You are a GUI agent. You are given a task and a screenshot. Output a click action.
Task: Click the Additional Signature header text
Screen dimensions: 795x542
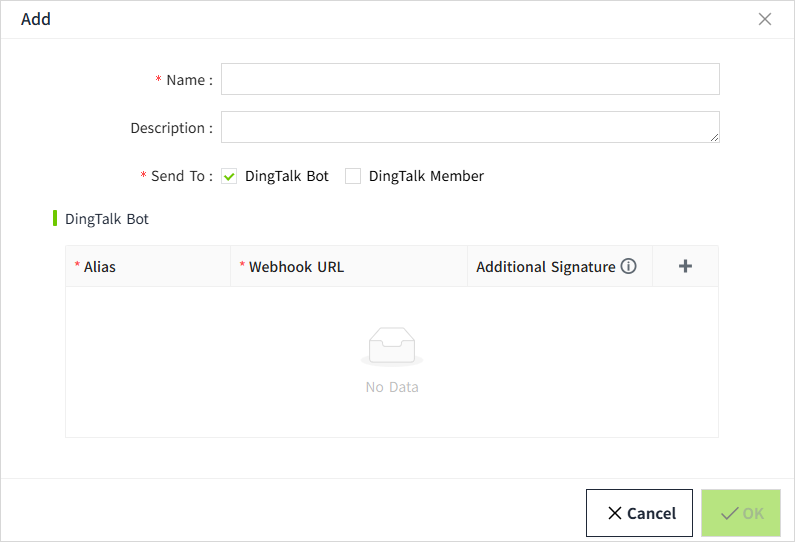(545, 267)
